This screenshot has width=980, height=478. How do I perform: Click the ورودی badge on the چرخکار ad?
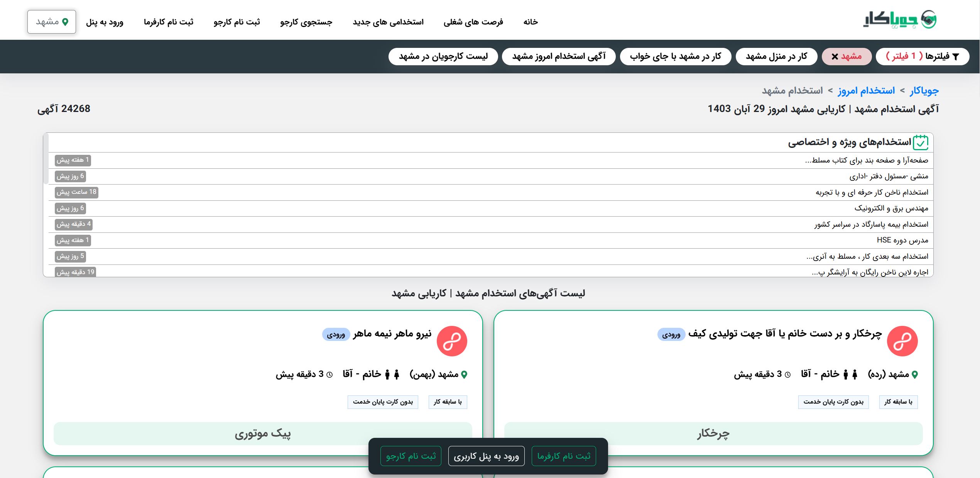tap(671, 335)
